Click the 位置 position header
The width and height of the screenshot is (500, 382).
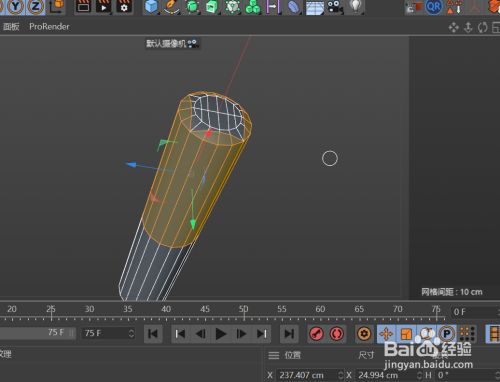pyautogui.click(x=293, y=355)
